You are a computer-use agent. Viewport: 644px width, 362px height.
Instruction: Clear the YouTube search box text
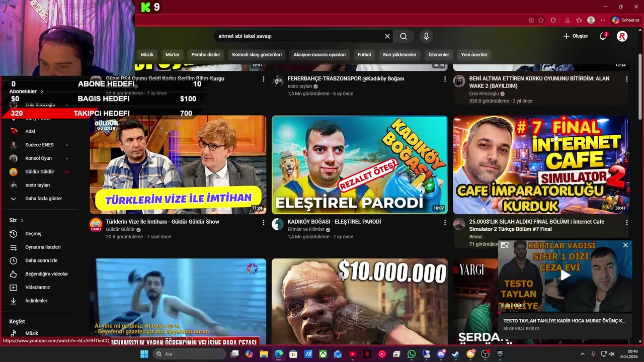387,36
